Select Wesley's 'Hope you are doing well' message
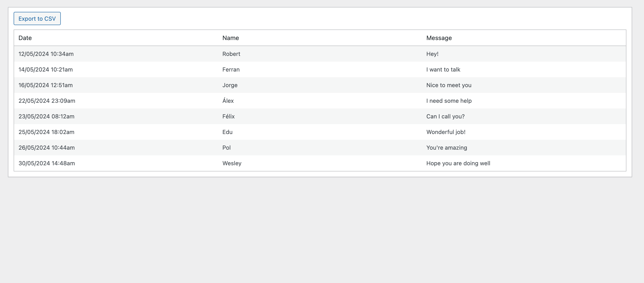 458,163
